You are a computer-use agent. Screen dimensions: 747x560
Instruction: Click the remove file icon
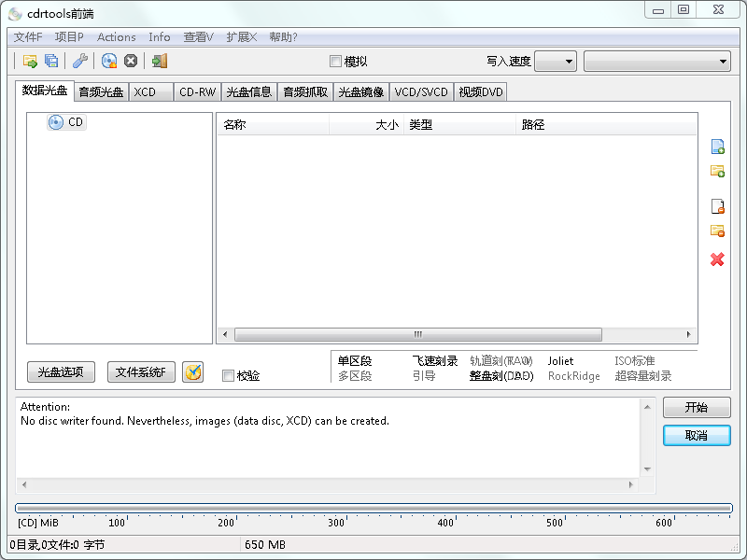pyautogui.click(x=717, y=206)
